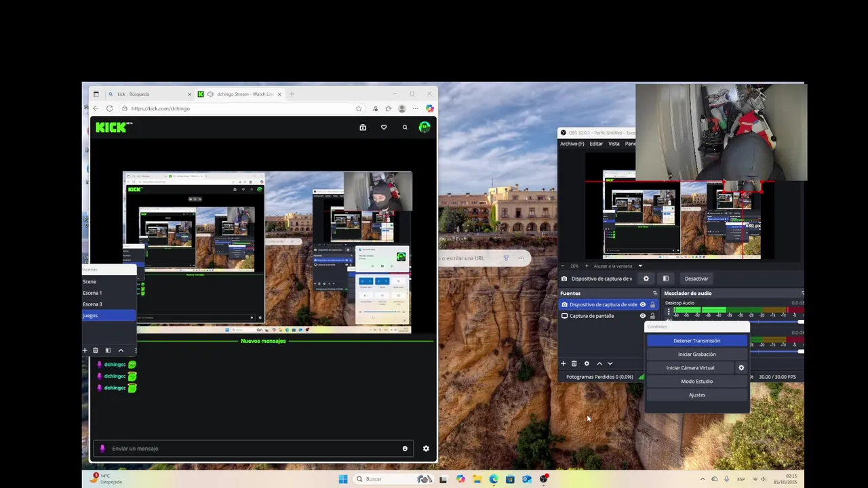The image size is (868, 488).
Task: Switch to dchingo Stream tab
Action: click(240, 94)
